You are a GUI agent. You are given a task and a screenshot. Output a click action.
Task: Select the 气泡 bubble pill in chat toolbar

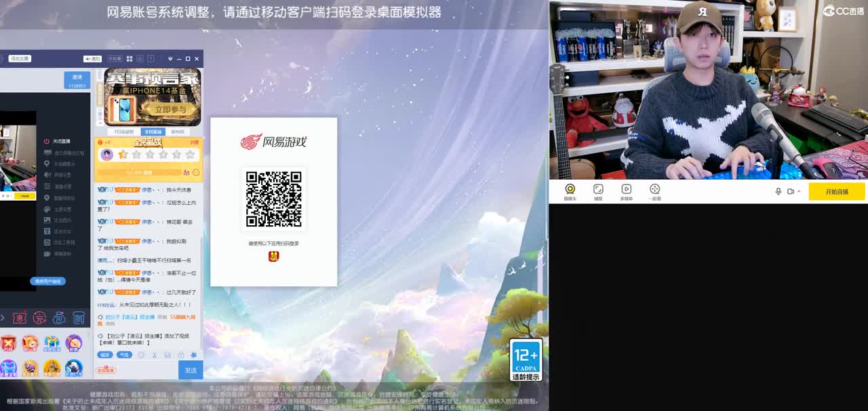(124, 355)
